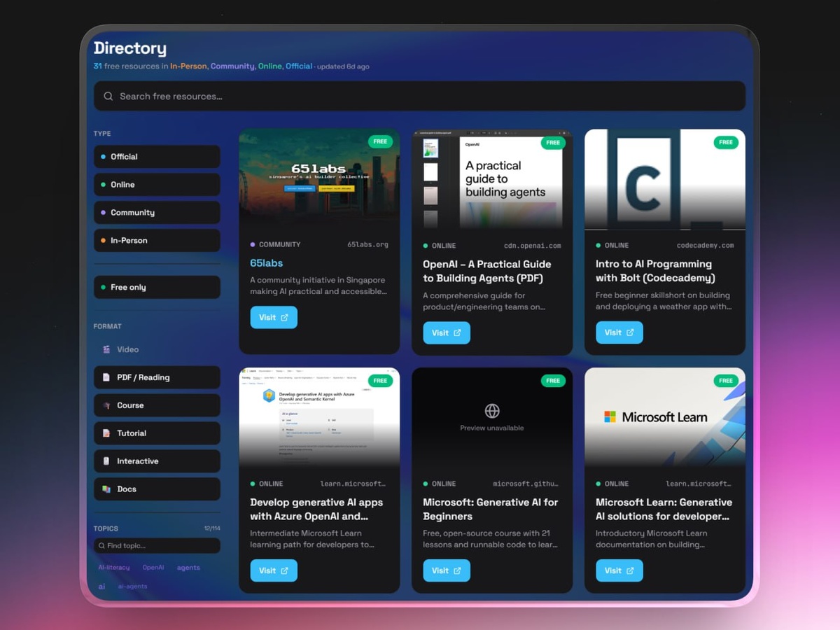Click external-link icon on Codecademy Visit button
Viewport: 840px width, 630px height.
630,333
